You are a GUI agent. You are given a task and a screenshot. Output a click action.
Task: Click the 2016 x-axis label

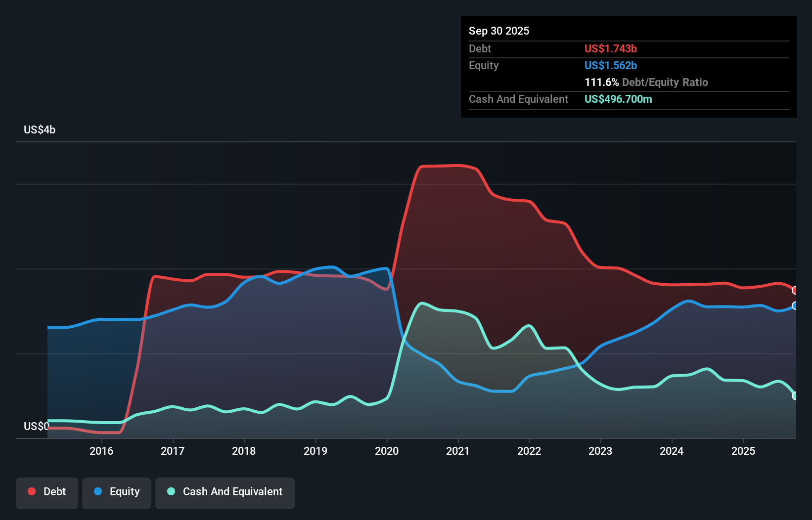click(x=101, y=451)
